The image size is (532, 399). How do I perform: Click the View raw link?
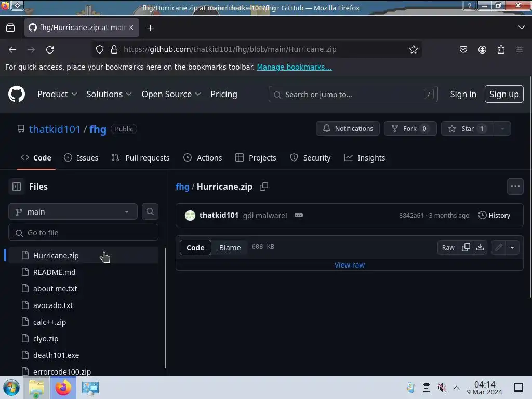(350, 265)
